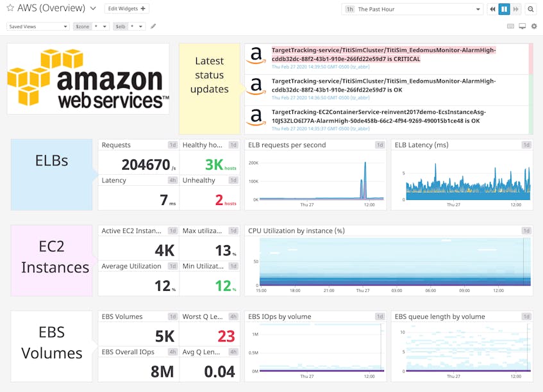Step back in time with rewind icon
The image size is (543, 392).
tap(492, 10)
